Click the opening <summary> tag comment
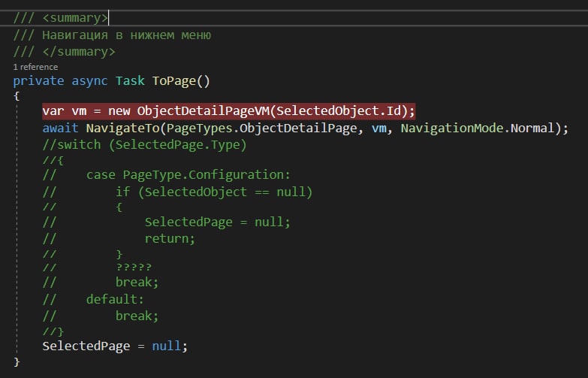Image resolution: width=588 pixels, height=378 pixels. coord(60,18)
